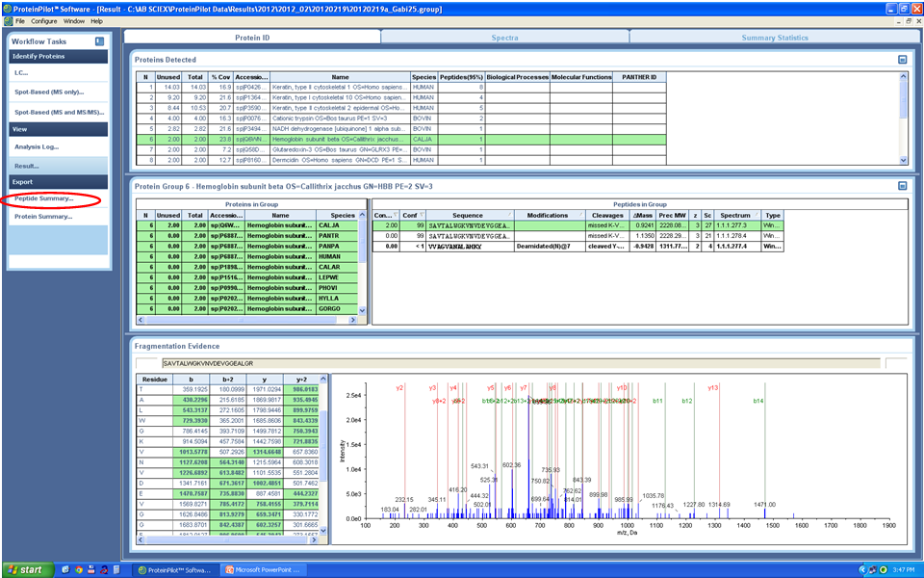The image size is (924, 578).
Task: Switch to the Spectra tab
Action: click(505, 38)
